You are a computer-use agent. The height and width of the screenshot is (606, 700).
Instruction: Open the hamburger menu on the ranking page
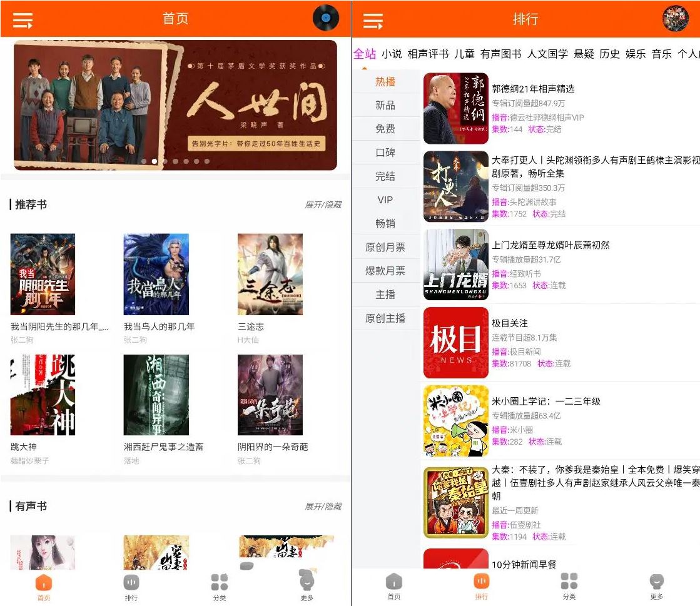click(x=373, y=19)
